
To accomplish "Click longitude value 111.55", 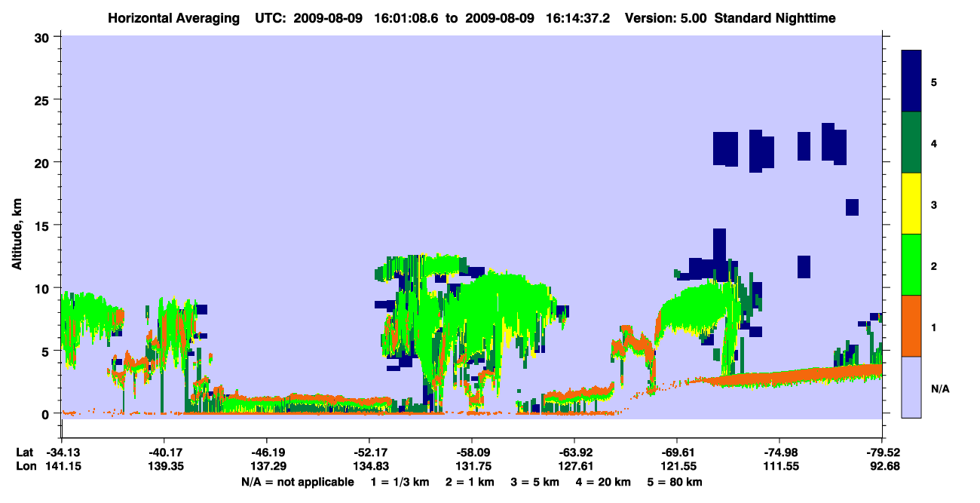I will (x=779, y=467).
